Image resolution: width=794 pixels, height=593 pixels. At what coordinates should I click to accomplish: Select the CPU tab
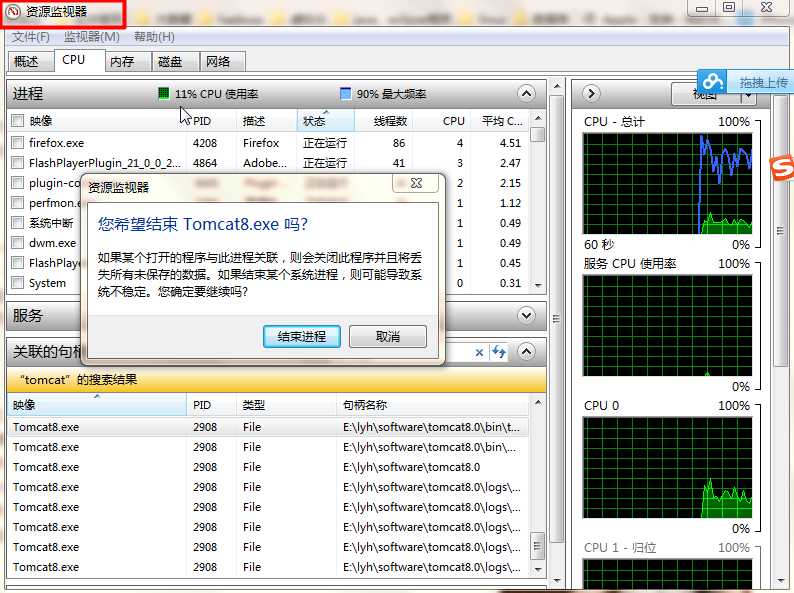click(80, 60)
